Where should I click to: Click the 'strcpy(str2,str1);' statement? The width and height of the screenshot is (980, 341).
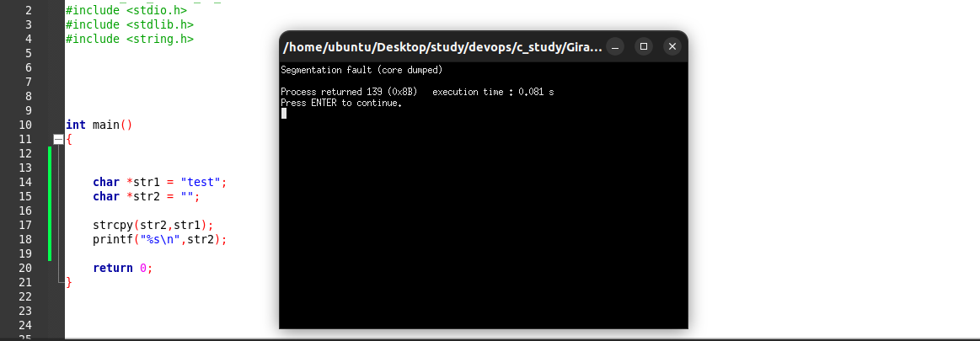[x=153, y=225]
